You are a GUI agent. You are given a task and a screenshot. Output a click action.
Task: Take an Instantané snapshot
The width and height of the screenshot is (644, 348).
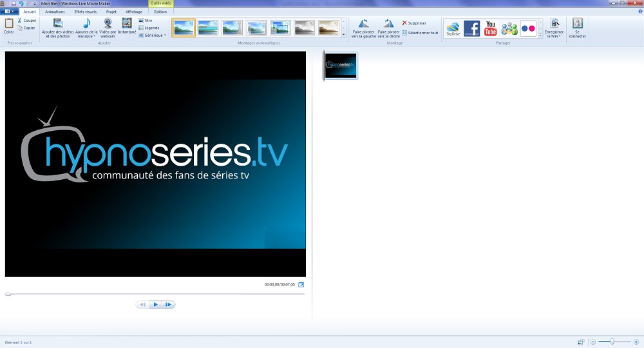(127, 26)
